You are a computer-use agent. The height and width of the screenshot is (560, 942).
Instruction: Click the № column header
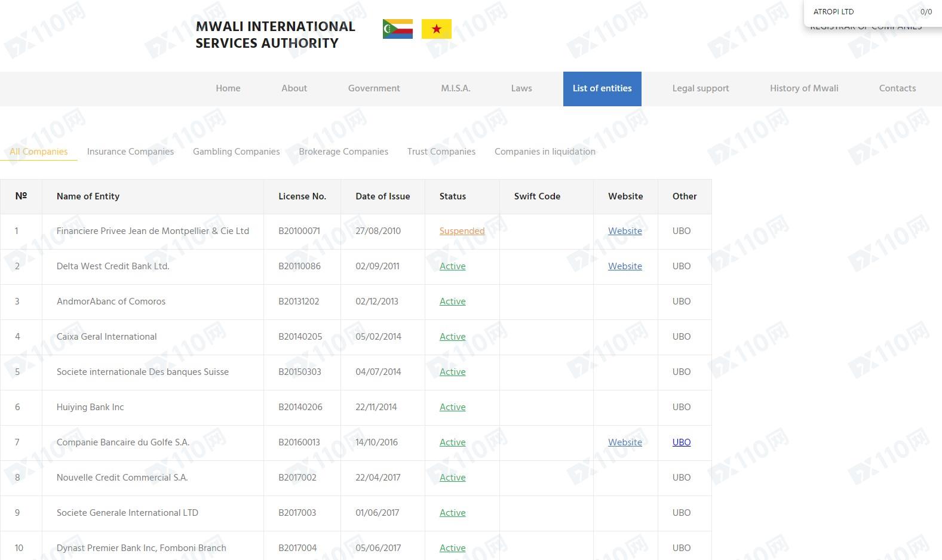[21, 196]
